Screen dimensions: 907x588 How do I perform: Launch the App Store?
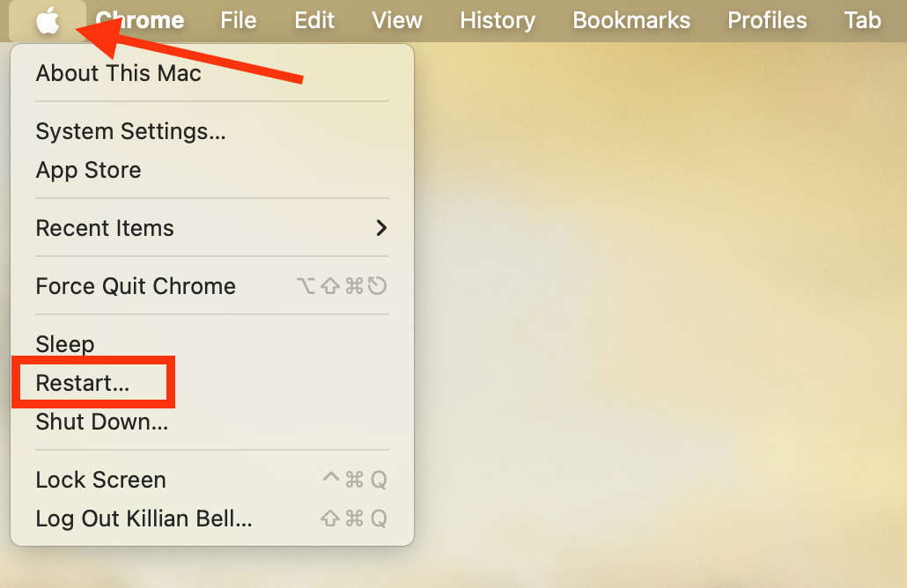(88, 170)
